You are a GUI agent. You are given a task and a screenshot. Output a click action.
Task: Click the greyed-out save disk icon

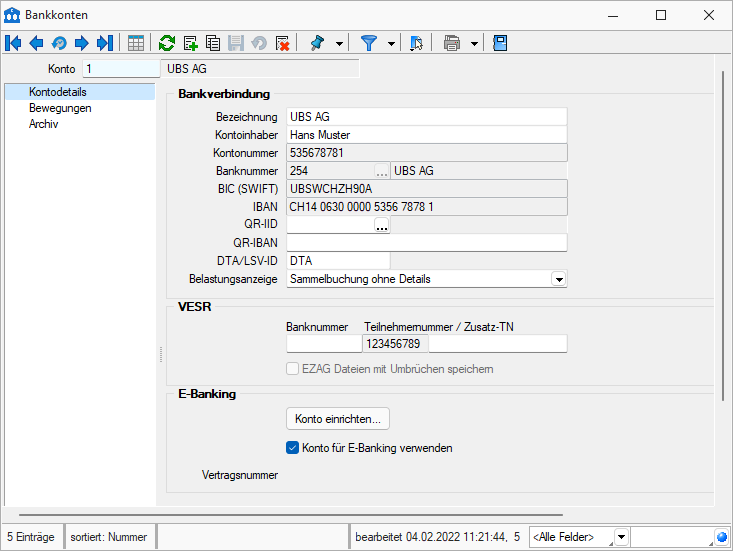pyautogui.click(x=236, y=43)
